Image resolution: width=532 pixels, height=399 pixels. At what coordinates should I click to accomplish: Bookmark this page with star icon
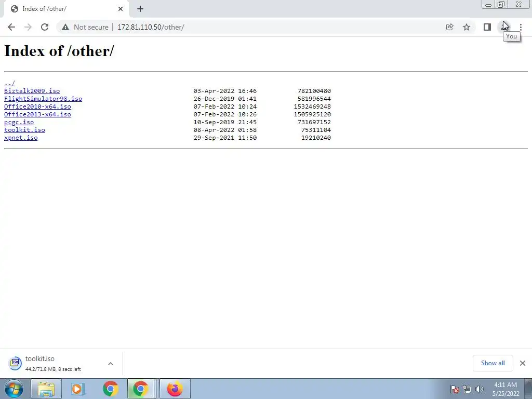467,27
